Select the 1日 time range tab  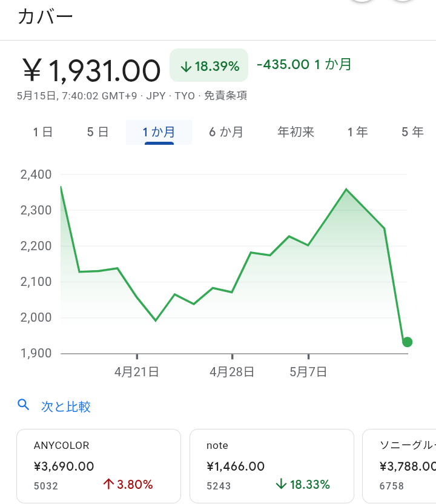[43, 132]
